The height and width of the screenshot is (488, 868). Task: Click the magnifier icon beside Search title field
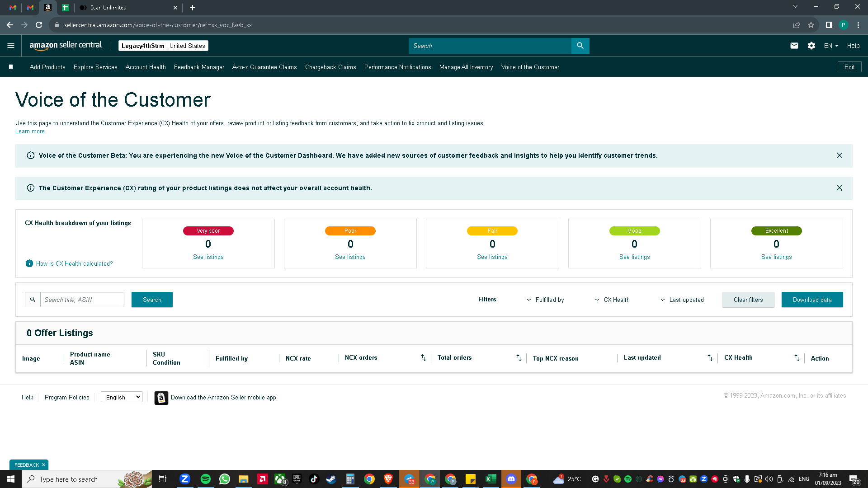(x=33, y=300)
